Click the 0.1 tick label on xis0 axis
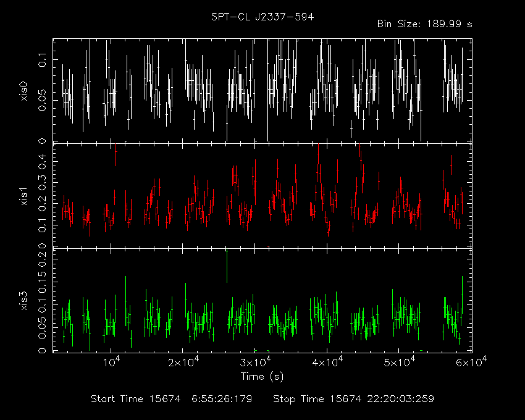The height and width of the screenshot is (420, 525). [43, 60]
